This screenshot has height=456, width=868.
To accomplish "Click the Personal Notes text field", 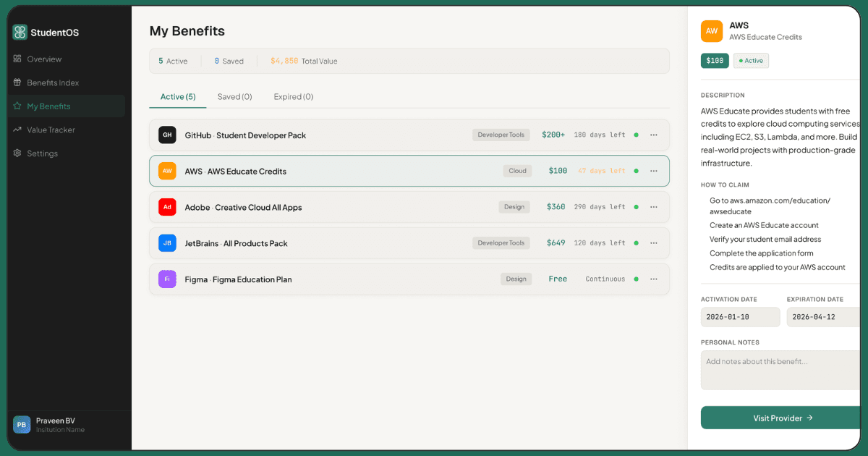I will (x=780, y=369).
